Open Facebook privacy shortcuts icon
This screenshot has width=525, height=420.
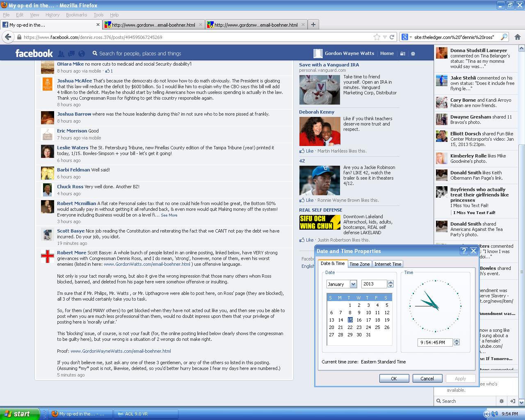[403, 53]
